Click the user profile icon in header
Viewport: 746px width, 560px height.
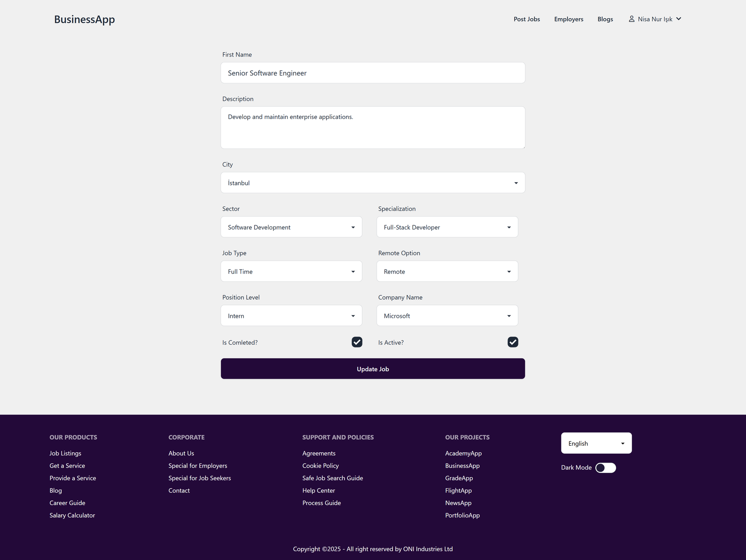tap(631, 19)
